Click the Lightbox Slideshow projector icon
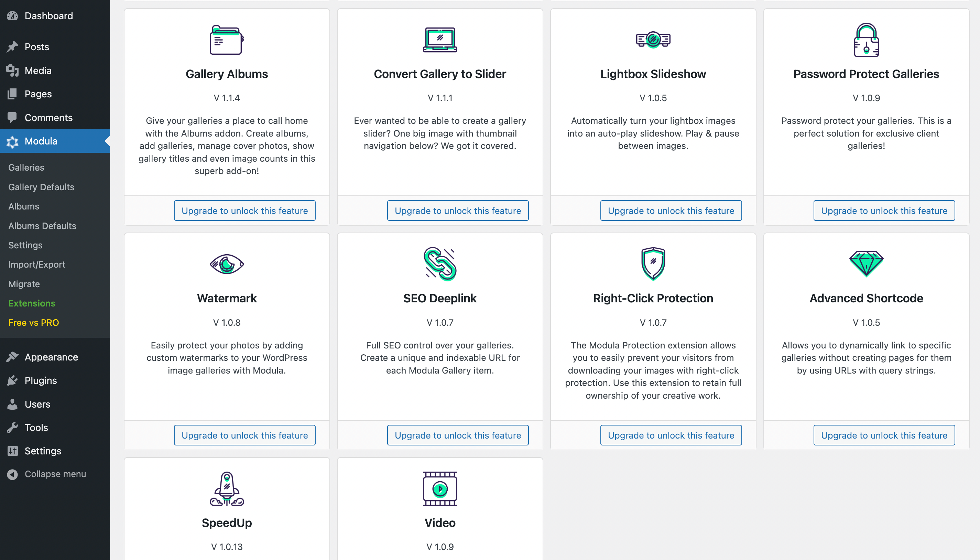The image size is (980, 560). (653, 39)
